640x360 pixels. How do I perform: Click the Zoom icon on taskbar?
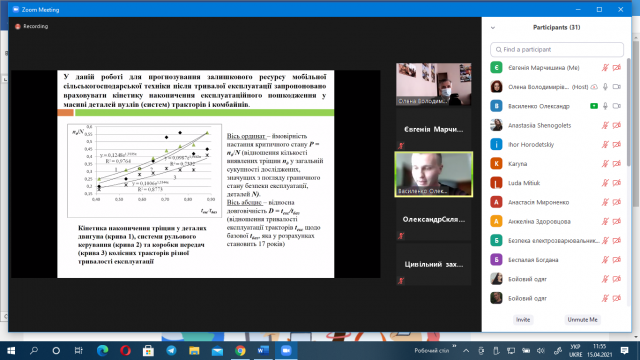286,351
